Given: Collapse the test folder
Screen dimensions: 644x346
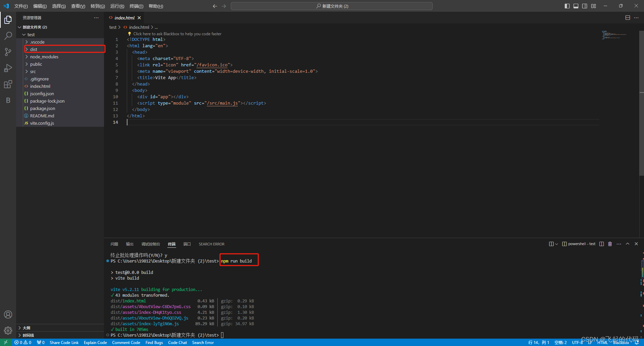Looking at the screenshot, I should pos(60,35).
